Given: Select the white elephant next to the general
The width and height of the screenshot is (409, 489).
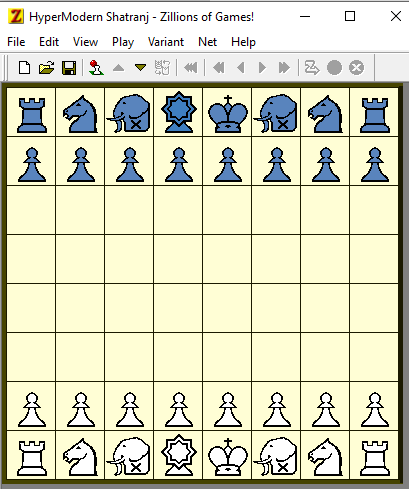Looking at the screenshot, I should [129, 456].
